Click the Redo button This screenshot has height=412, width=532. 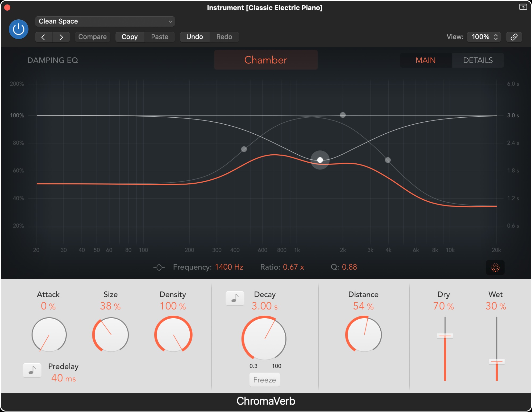(x=224, y=37)
